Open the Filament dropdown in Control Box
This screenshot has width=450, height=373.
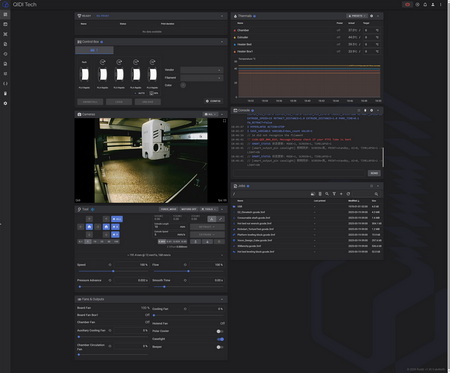201,78
